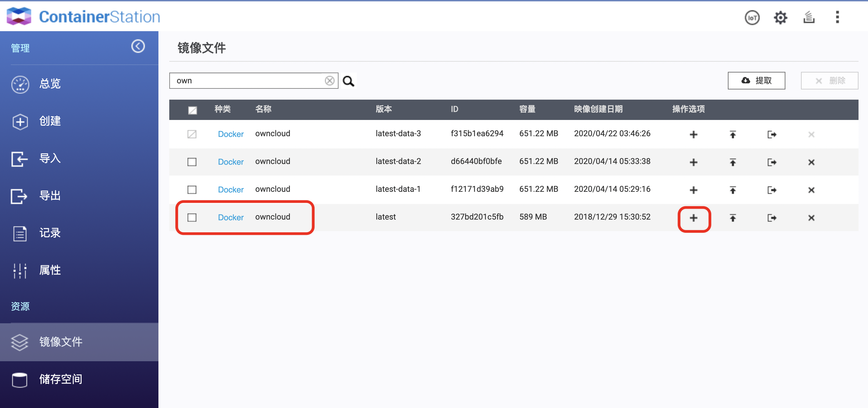The width and height of the screenshot is (868, 408).
Task: Delete latest-data-1 image with X icon
Action: click(811, 190)
